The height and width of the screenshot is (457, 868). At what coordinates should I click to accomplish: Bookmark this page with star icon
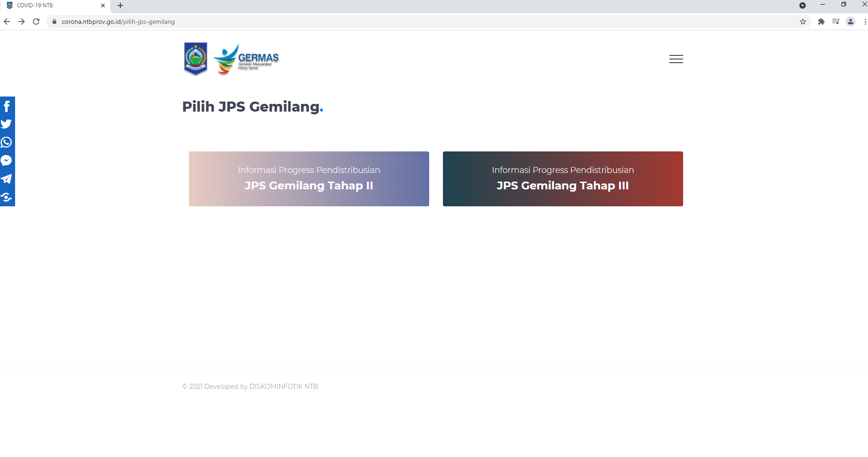pos(803,22)
